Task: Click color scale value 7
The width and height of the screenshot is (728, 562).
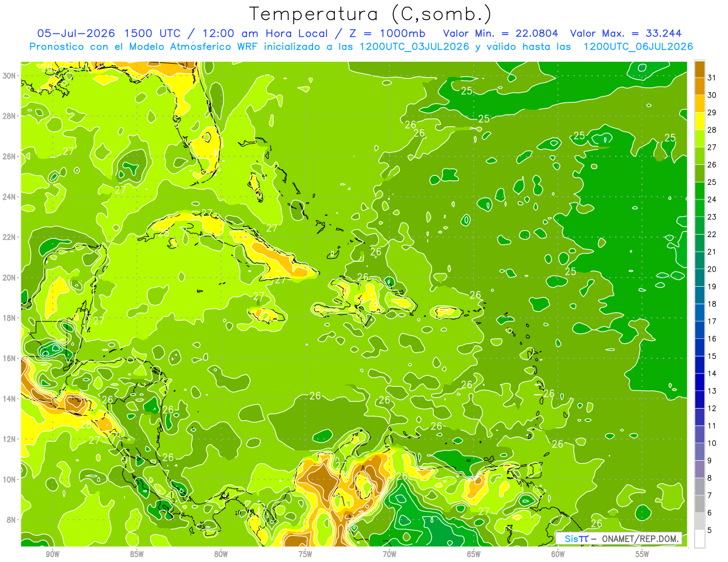Action: tap(710, 495)
